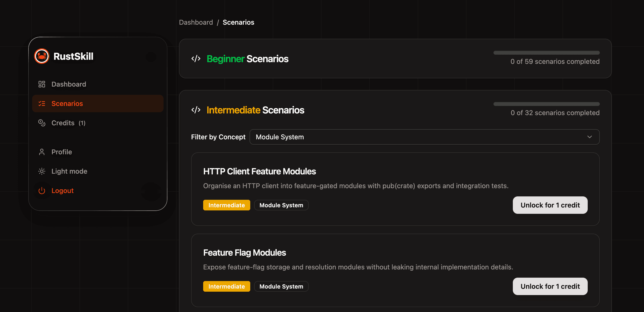Open the Filter by Concept dropdown
The image size is (644, 312).
(424, 137)
